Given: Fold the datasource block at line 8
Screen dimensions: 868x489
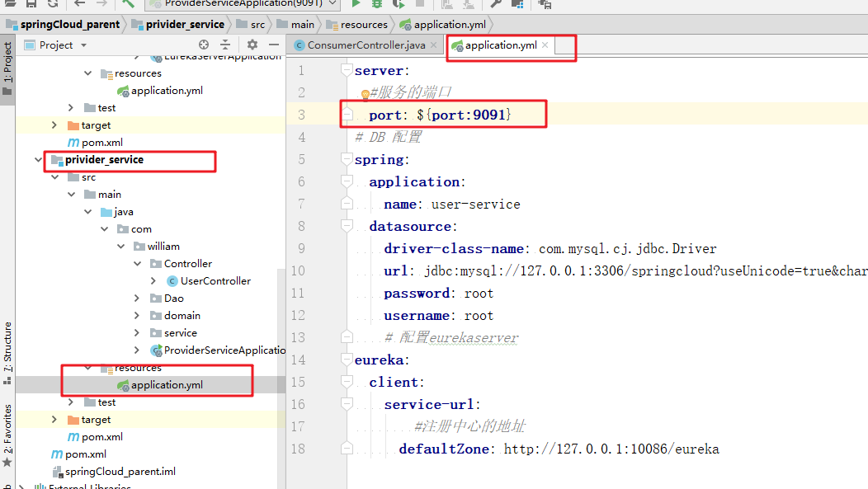Looking at the screenshot, I should 347,226.
